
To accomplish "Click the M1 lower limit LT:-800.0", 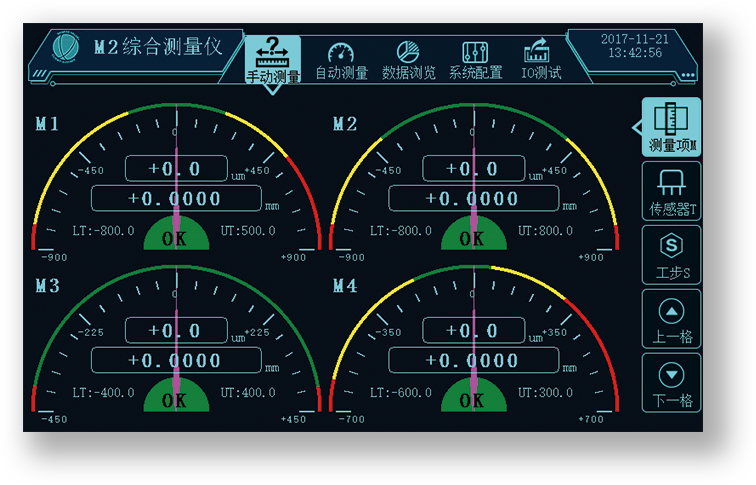I will [103, 231].
